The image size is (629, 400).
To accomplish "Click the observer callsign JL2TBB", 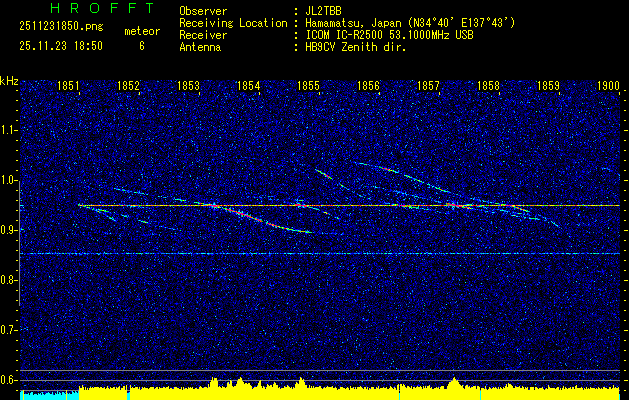I will (324, 10).
